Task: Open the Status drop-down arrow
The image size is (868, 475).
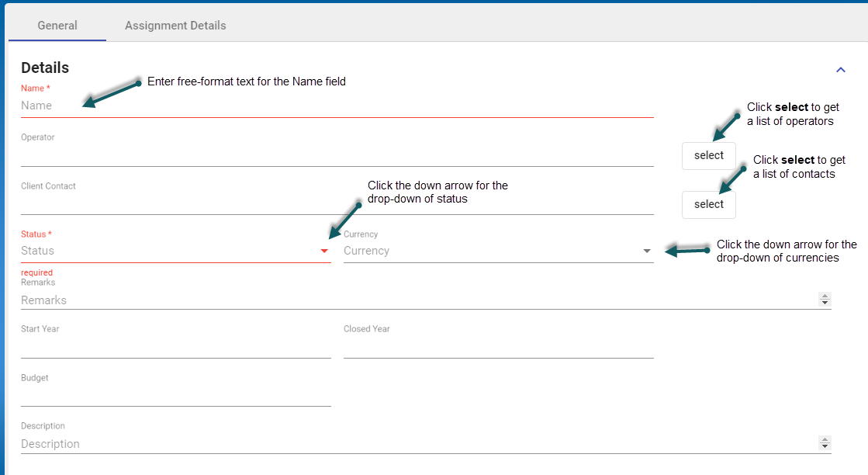Action: [x=324, y=251]
